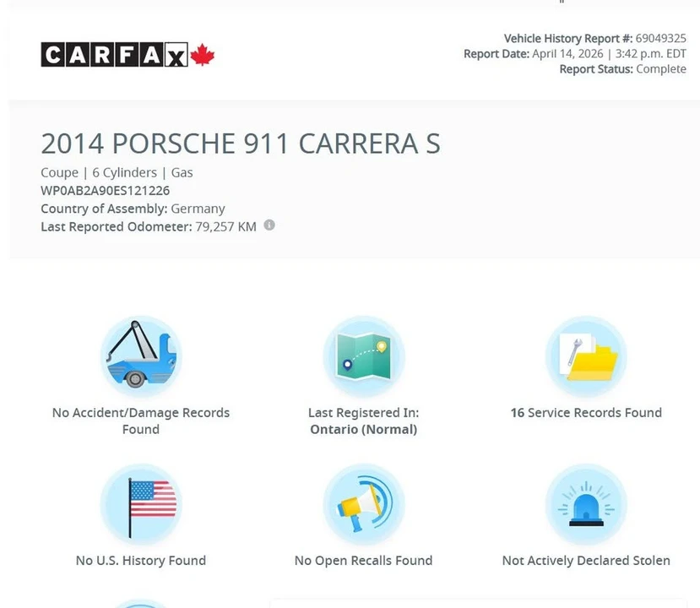The height and width of the screenshot is (608, 700).
Task: Click the VIN WP0AB2A90ES121226
Action: pos(106,191)
